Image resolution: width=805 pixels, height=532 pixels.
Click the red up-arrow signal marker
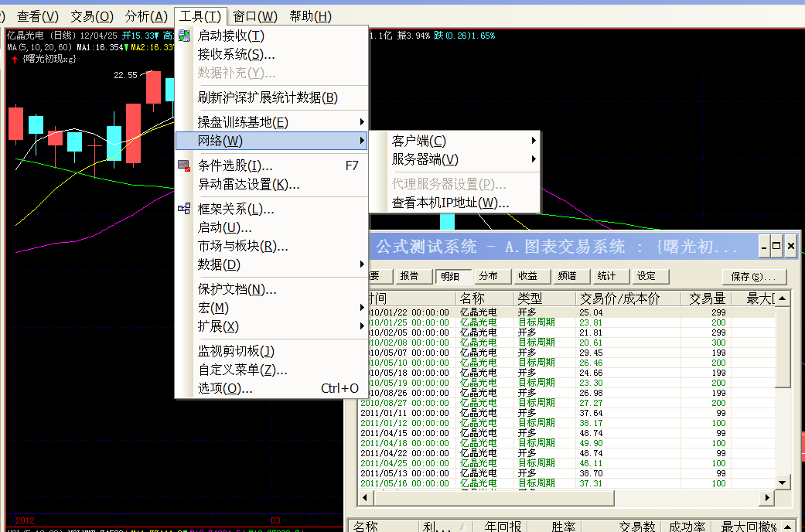tap(15, 59)
